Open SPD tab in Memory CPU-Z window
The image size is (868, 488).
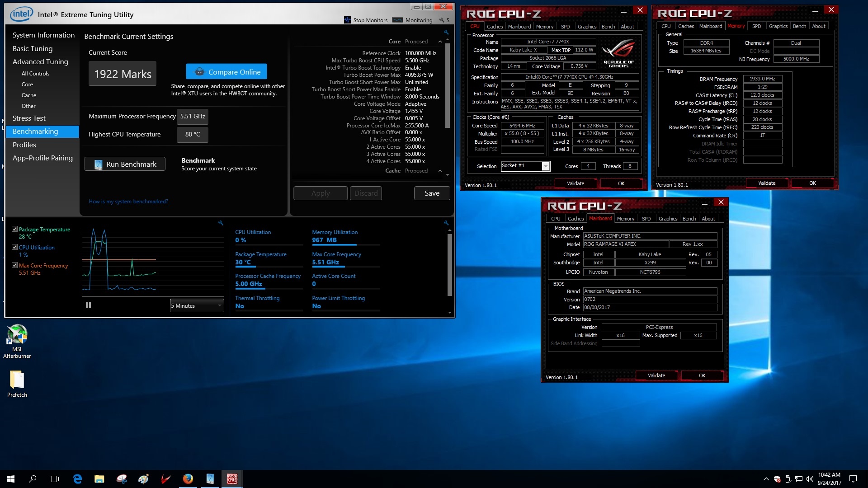point(756,26)
